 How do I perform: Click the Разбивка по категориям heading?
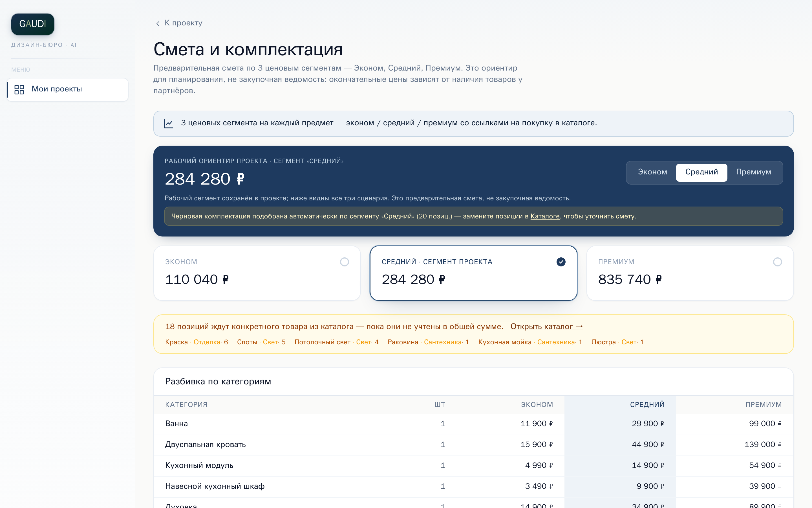click(x=218, y=382)
